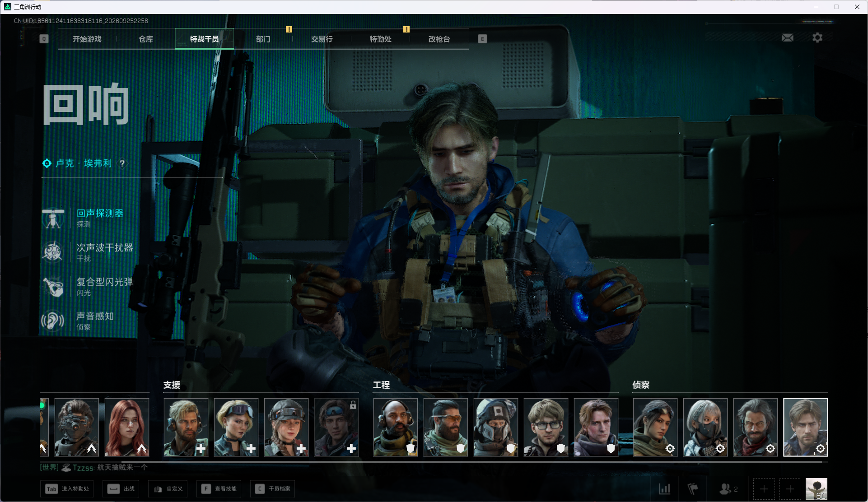Select the red-haired woman operator portrait
The width and height of the screenshot is (868, 502).
pos(127,427)
